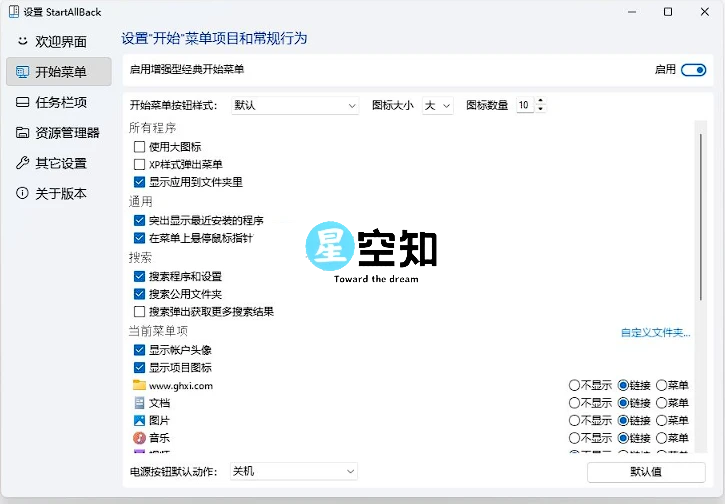Open the 开始菜单按钮样式 dropdown
The height and width of the screenshot is (504, 725).
[295, 105]
